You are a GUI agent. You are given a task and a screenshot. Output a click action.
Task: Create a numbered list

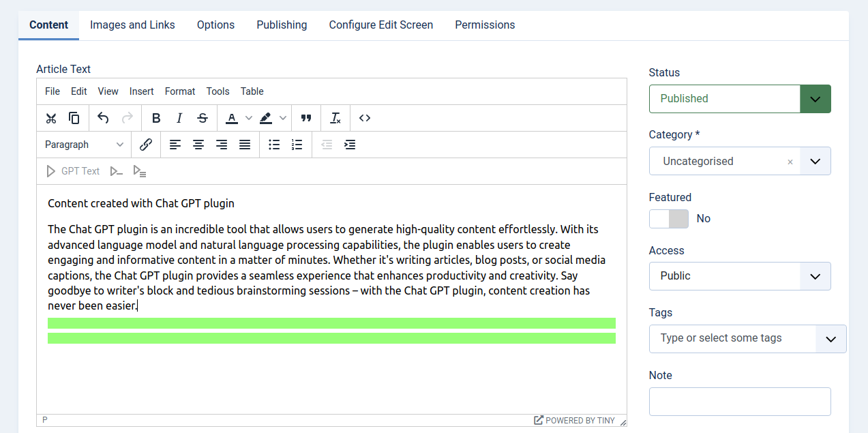[297, 145]
